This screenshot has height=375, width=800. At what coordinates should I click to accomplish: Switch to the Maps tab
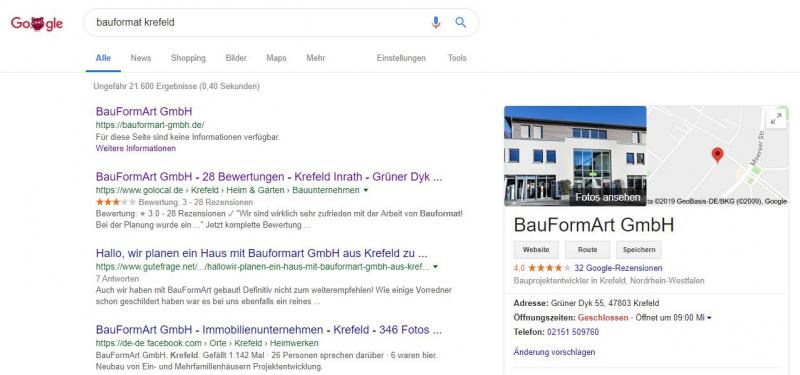tap(276, 58)
